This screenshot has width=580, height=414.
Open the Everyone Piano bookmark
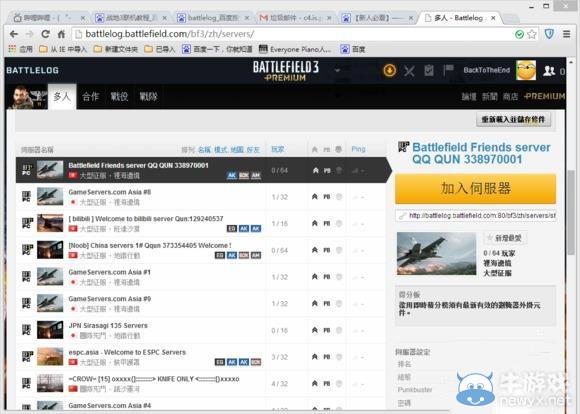(x=295, y=49)
